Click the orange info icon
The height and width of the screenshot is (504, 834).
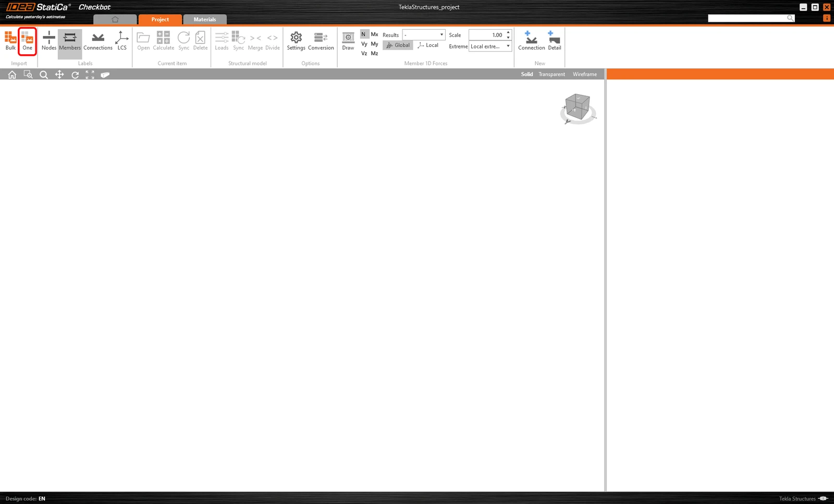827,18
